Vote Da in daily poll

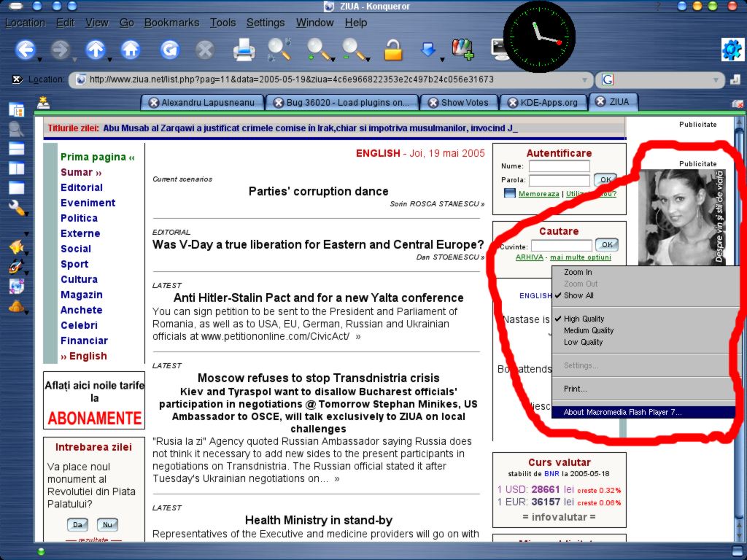(77, 525)
